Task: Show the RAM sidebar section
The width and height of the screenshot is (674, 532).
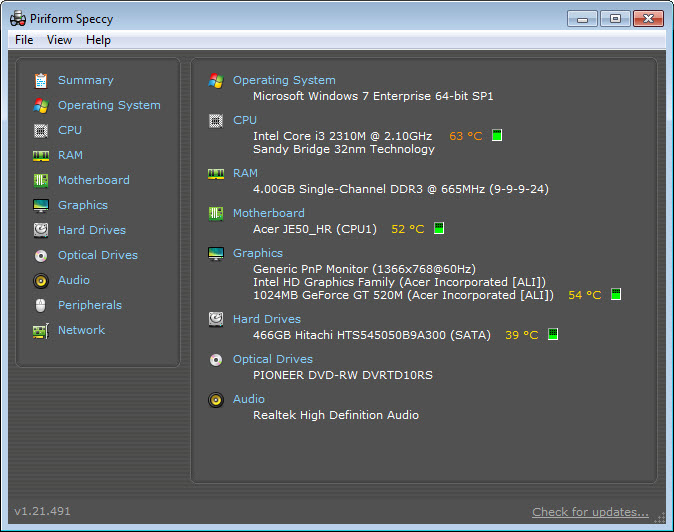Action: [70, 155]
